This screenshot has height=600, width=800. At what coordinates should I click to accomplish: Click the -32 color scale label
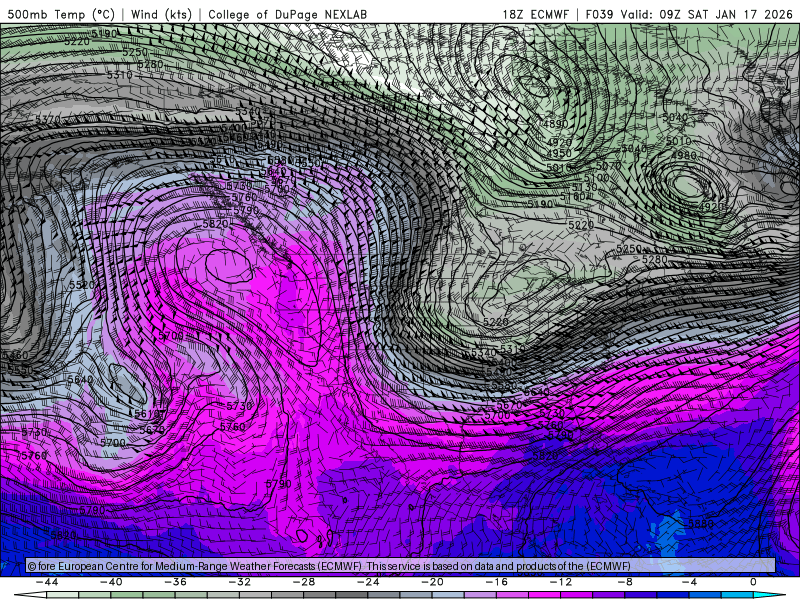[240, 582]
